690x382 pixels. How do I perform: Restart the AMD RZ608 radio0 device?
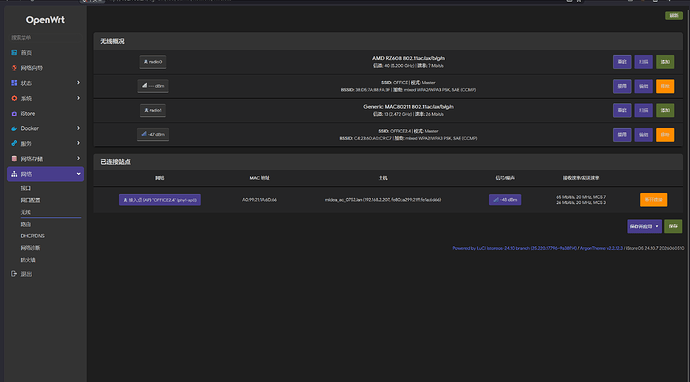click(622, 62)
